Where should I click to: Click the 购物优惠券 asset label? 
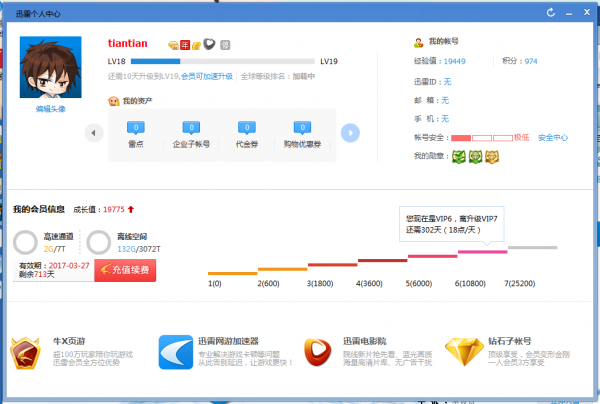click(x=302, y=144)
